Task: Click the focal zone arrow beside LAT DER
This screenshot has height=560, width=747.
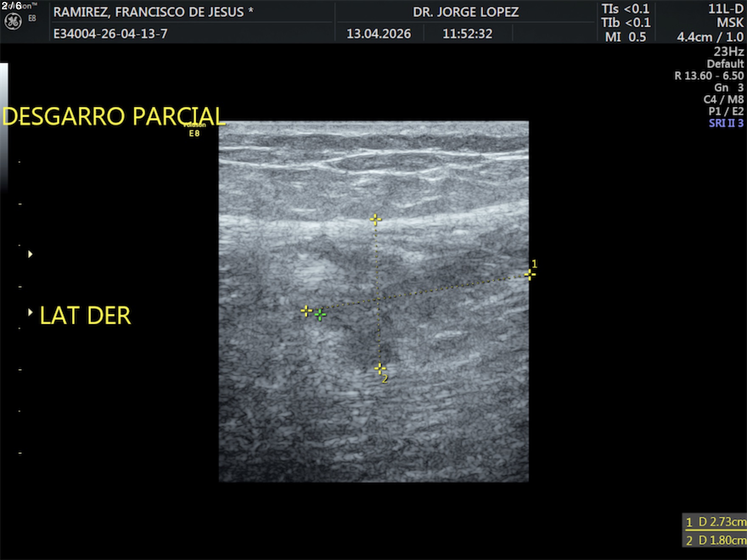Action: [x=30, y=313]
